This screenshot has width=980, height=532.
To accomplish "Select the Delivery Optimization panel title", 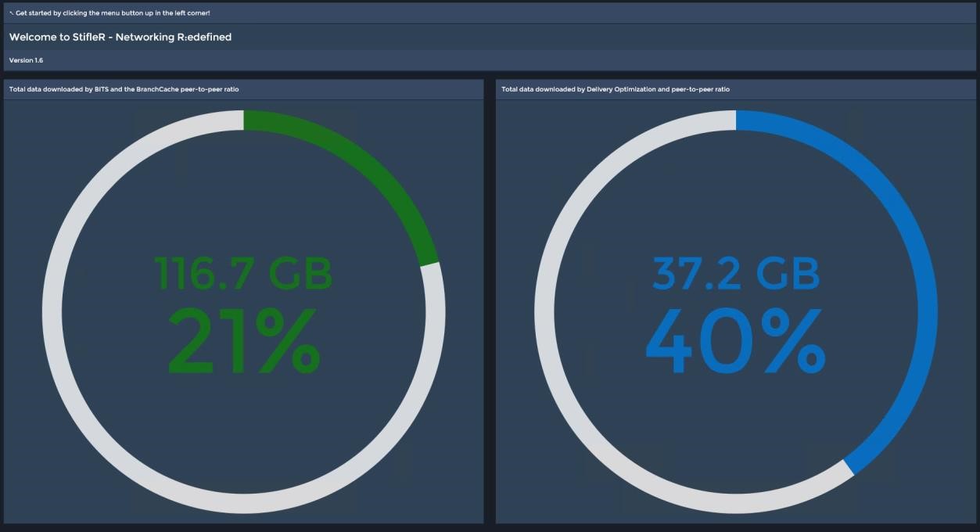I will pyautogui.click(x=616, y=89).
